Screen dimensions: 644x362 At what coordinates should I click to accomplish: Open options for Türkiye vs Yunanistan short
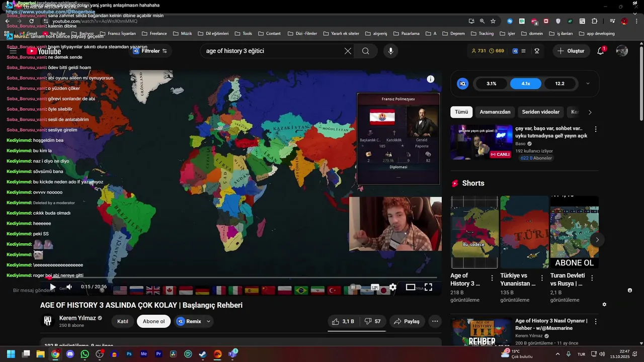pos(542,278)
